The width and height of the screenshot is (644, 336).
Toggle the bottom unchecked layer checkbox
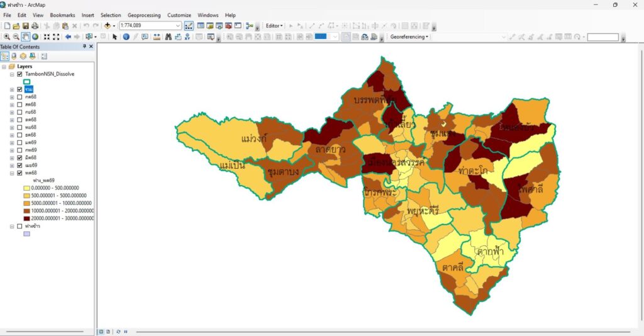19,225
